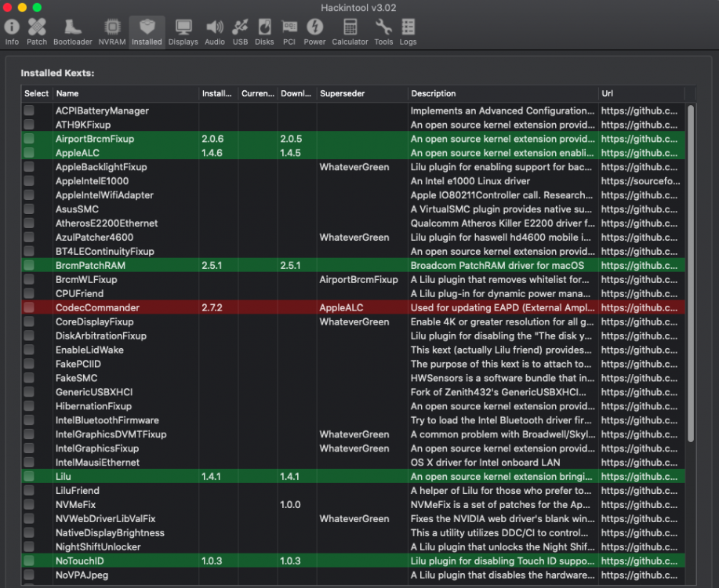
Task: Select the AsusSMC row name
Action: click(77, 209)
